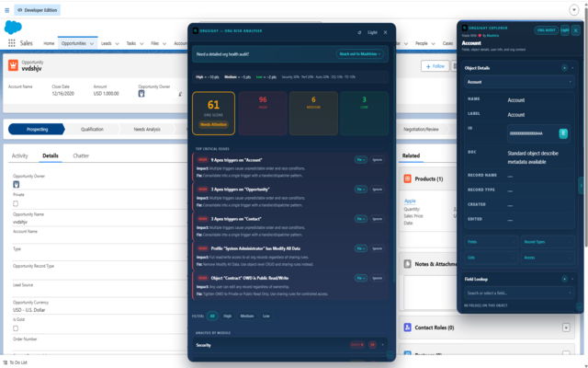Screen dimensions: 588x368
Task: Click the ellipsis bubble at Risk Analyser bottom
Action: click(x=390, y=354)
